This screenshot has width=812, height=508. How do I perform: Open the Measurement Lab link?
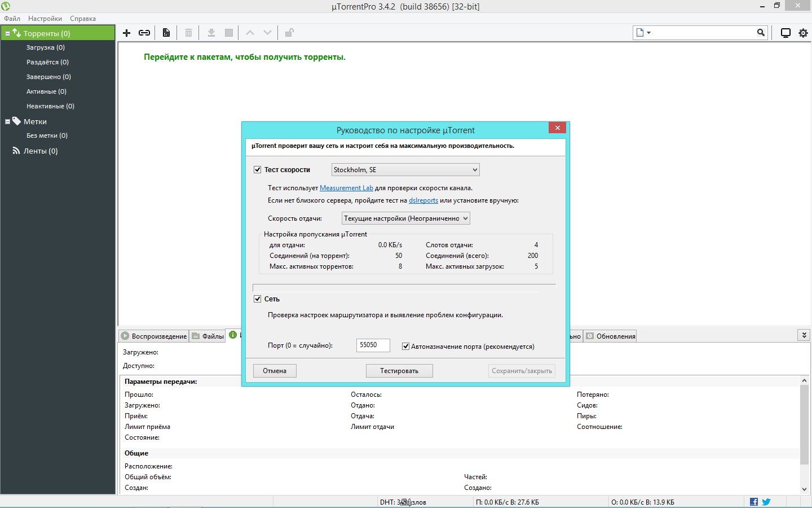346,188
